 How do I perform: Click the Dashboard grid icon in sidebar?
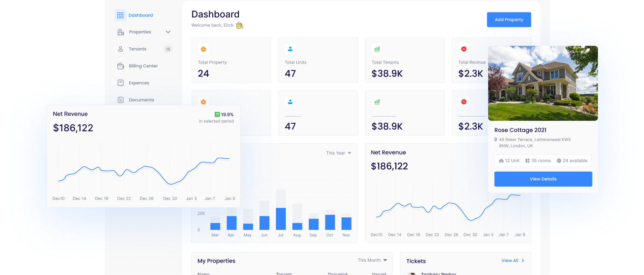click(x=120, y=15)
